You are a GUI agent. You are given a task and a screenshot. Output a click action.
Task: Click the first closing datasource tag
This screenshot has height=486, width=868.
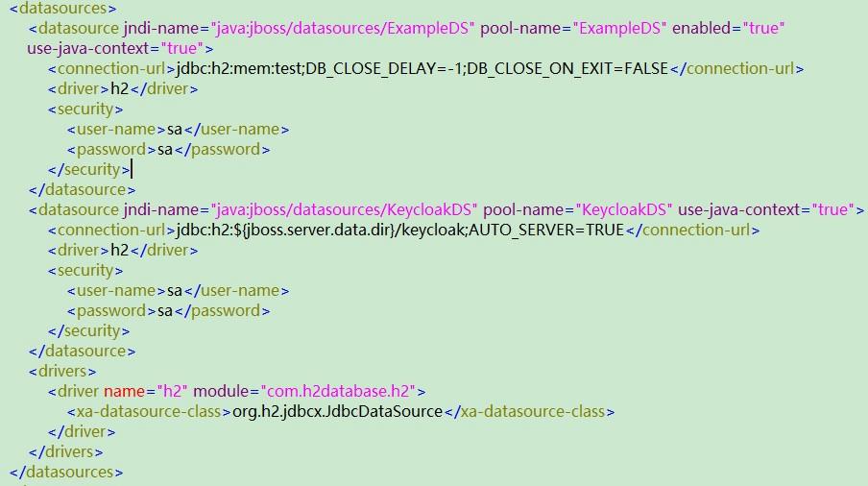pos(82,190)
